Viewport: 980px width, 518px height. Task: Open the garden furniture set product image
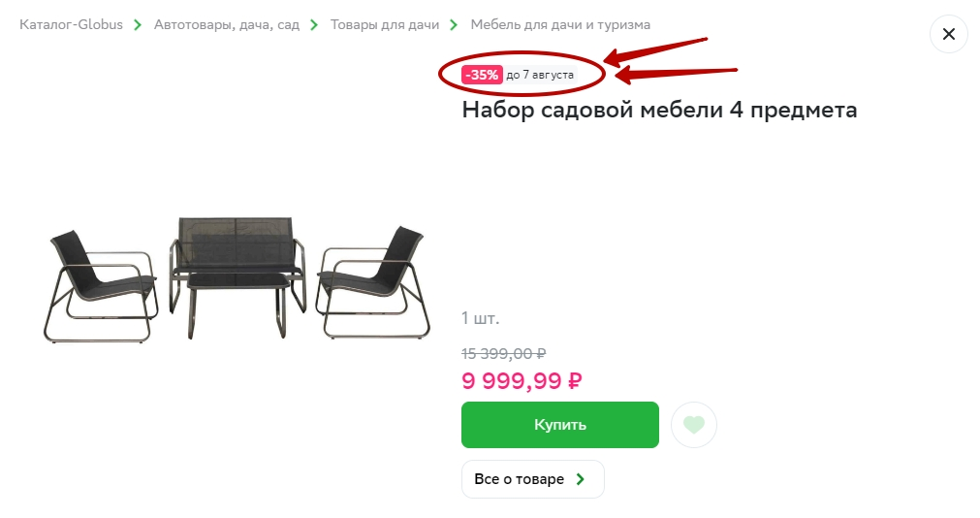click(237, 279)
